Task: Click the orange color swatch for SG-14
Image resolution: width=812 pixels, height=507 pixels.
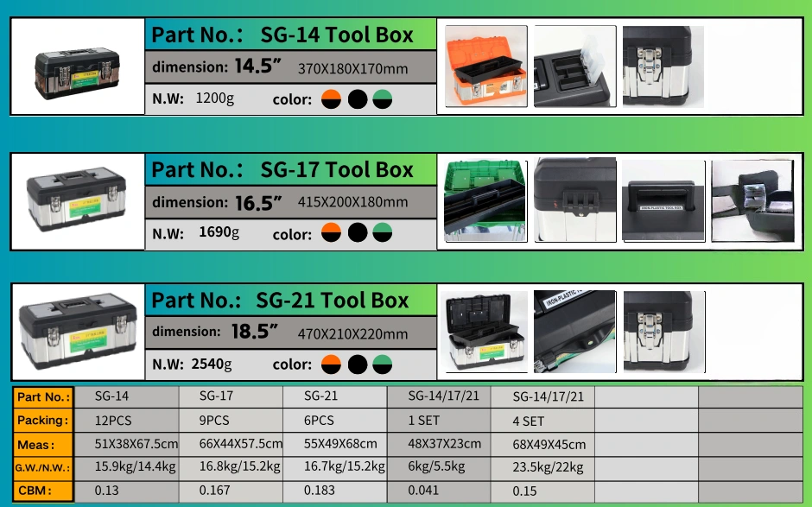Action: [331, 99]
